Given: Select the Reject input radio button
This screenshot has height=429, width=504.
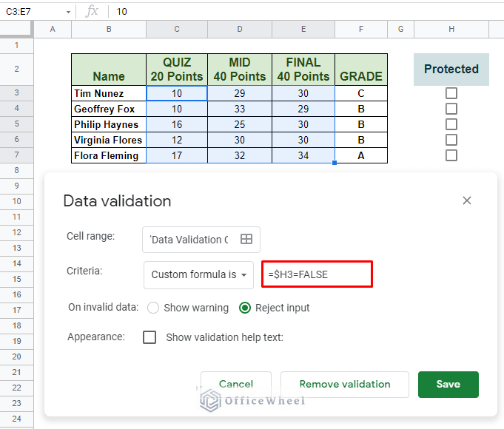Looking at the screenshot, I should click(245, 308).
